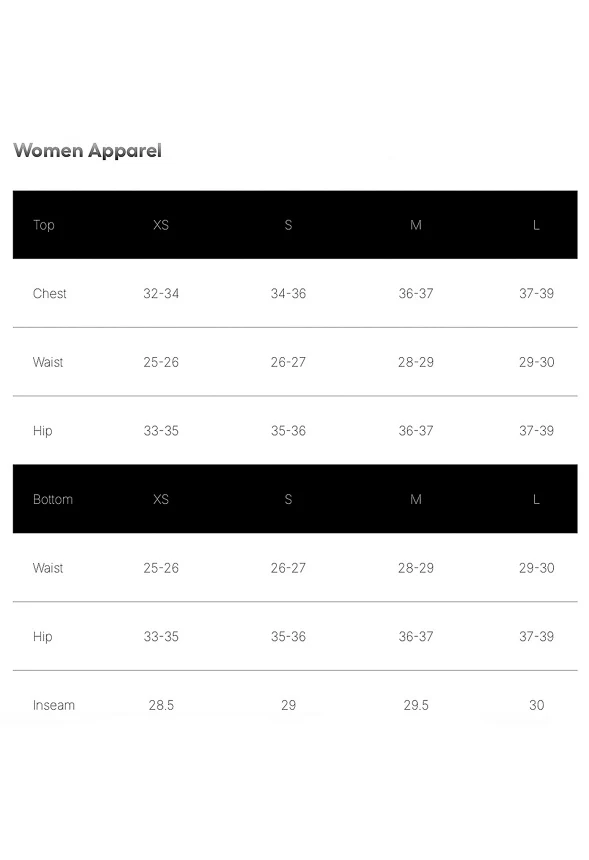Click Bottom Waist value 25-26 for XS

pos(161,568)
